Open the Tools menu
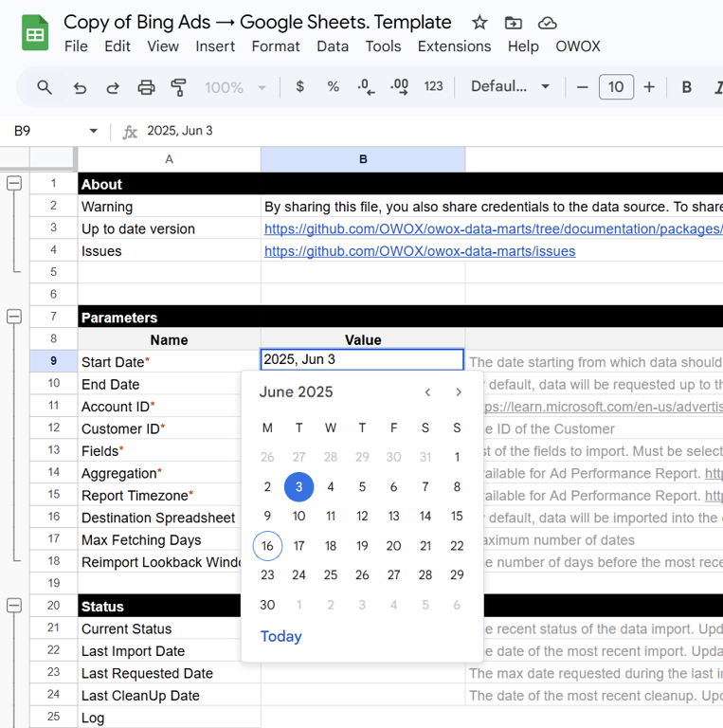The image size is (723, 728). pos(383,46)
